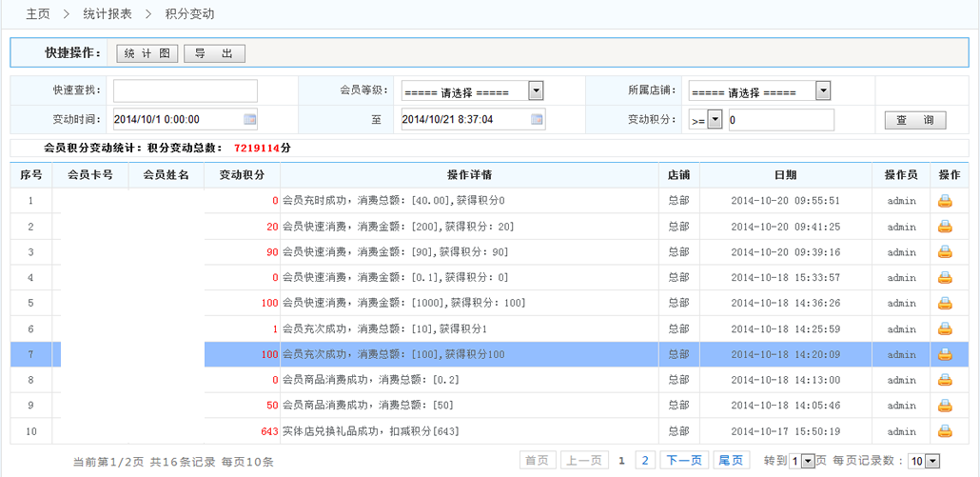This screenshot has width=980, height=477.
Task: Click print icon in highlighted row 7
Action: 944,354
